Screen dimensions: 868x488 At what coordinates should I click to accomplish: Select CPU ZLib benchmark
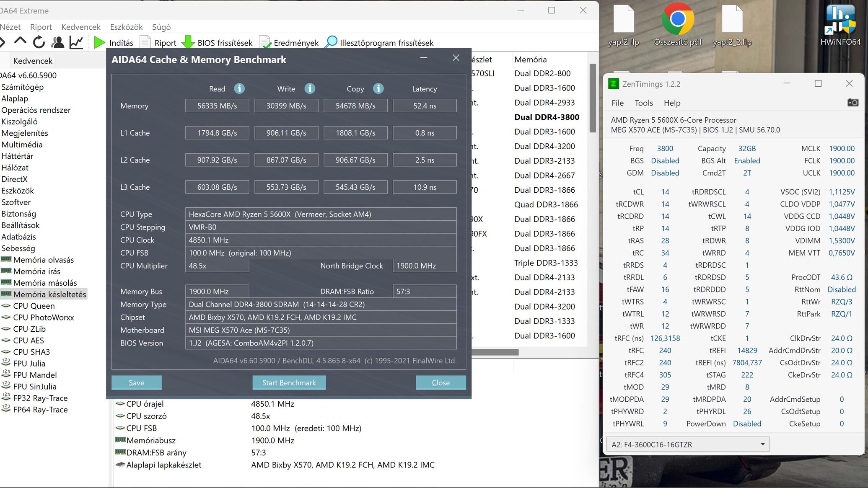coord(29,329)
